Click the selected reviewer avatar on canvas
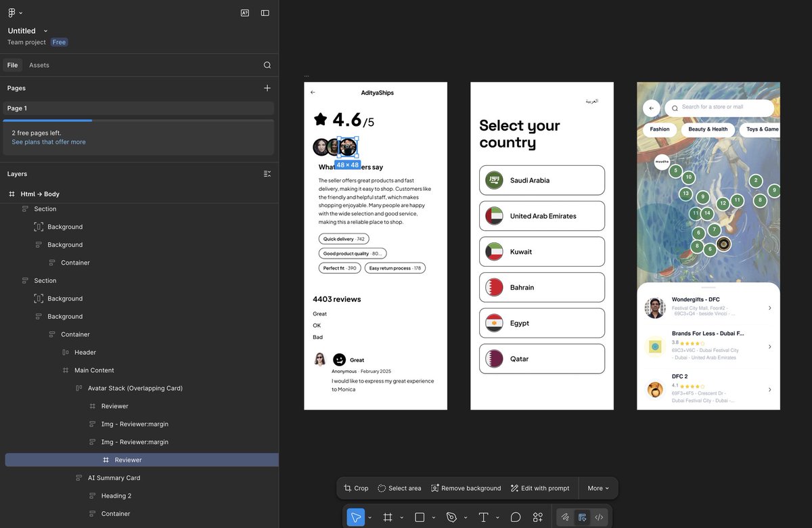 tap(348, 147)
